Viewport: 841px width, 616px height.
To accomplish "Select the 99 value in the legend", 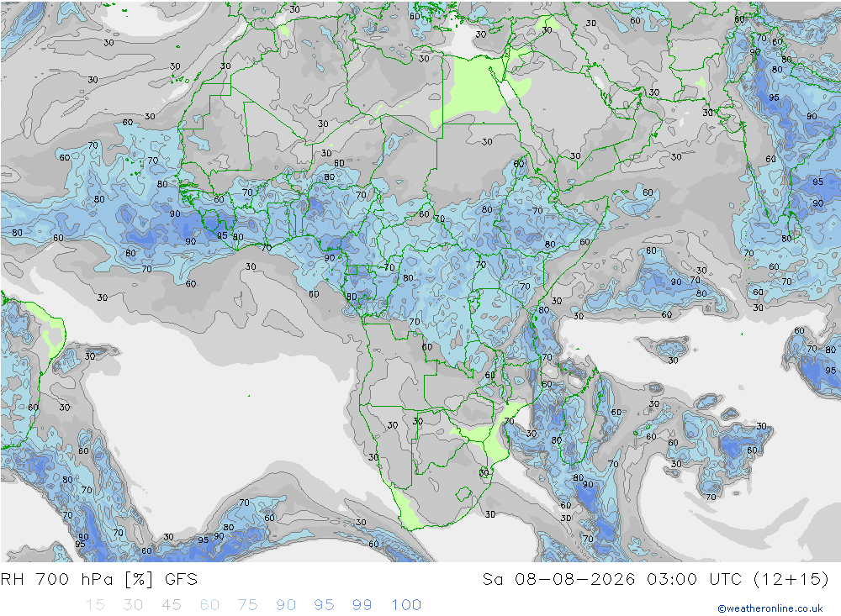I will (x=362, y=605).
